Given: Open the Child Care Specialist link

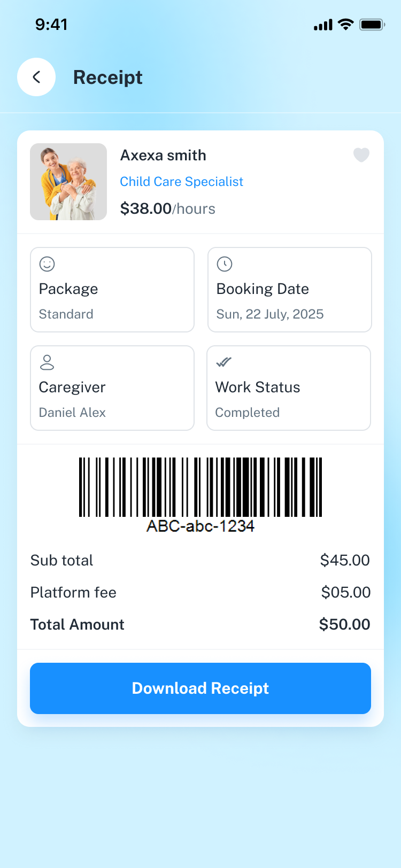Looking at the screenshot, I should coord(181,182).
